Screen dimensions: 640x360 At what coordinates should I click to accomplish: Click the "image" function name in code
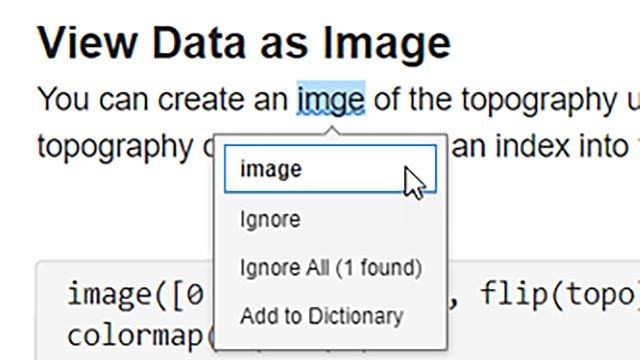click(x=109, y=295)
